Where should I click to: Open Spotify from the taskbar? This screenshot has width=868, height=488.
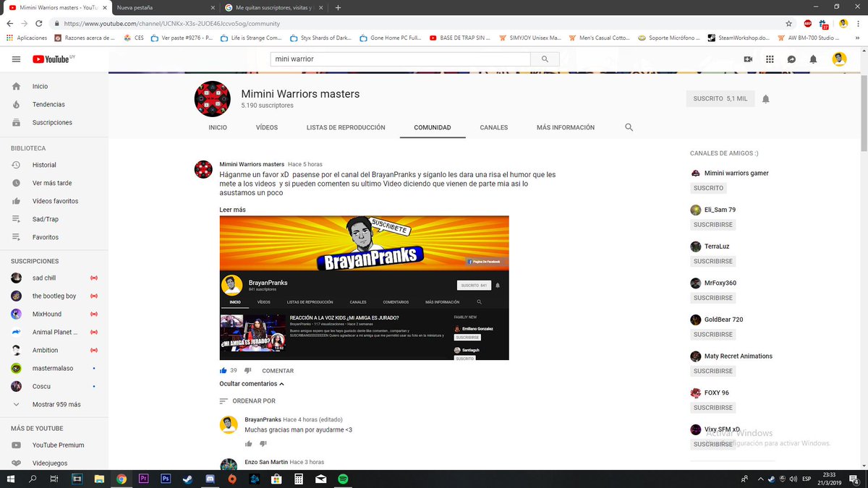click(x=343, y=479)
